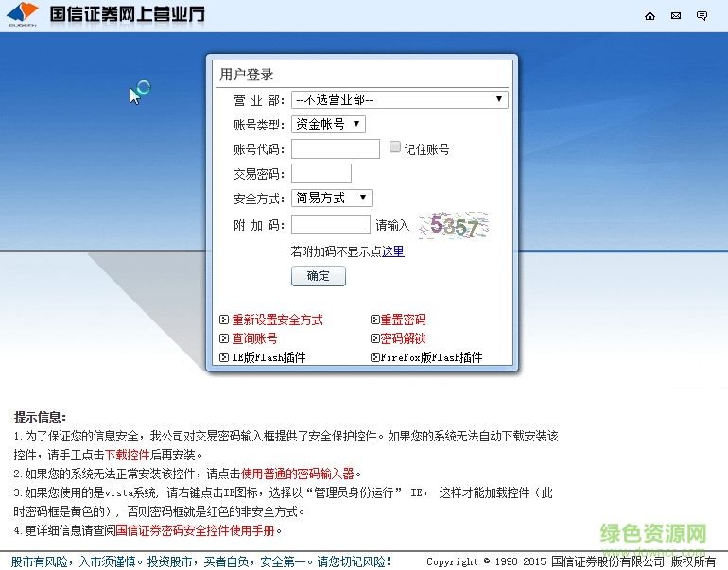Open the 重新设置安全方式 link
Screen dimensions: 728x570
tap(277, 320)
